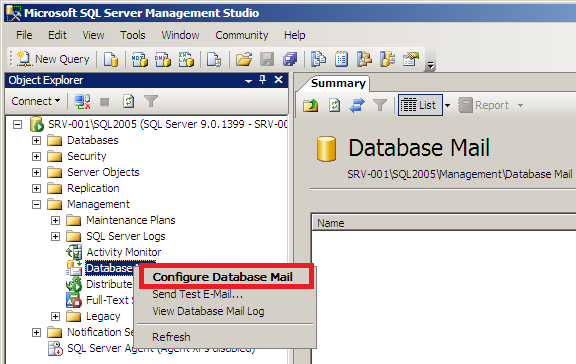Click the Object Explorer toolbar icon
Screen dimensions: 576x364
[364, 59]
